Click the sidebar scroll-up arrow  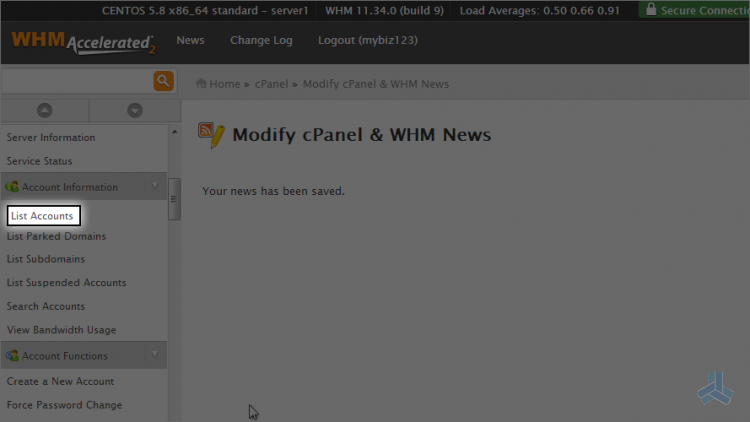(174, 132)
